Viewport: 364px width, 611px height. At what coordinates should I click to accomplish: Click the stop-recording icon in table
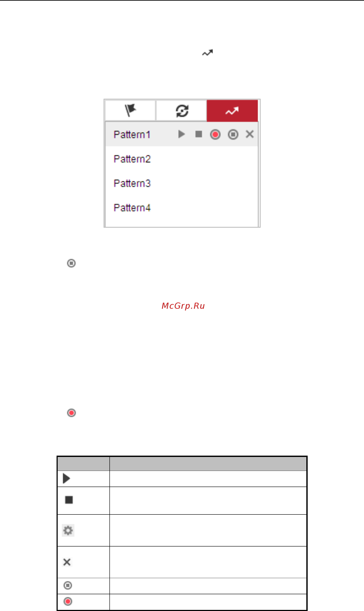pos(68,586)
